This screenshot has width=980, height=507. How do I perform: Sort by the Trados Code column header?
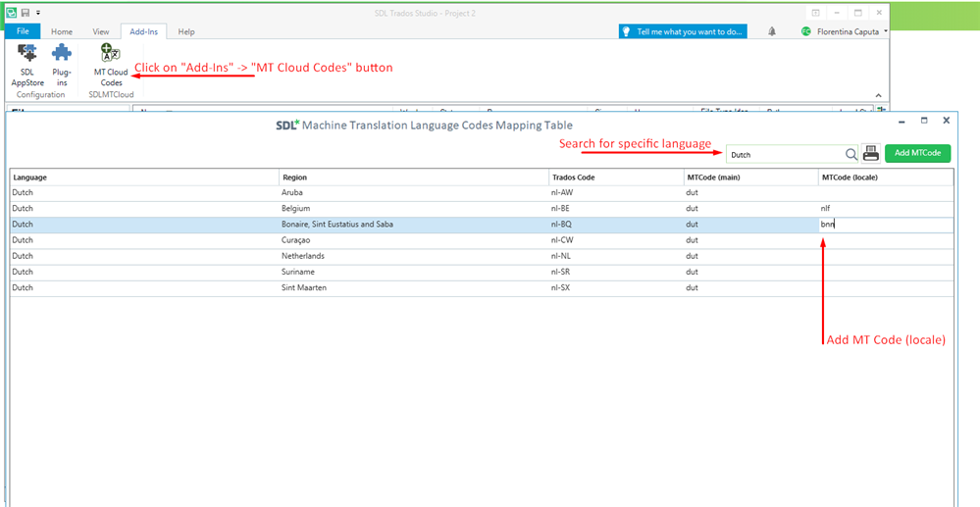pyautogui.click(x=616, y=177)
